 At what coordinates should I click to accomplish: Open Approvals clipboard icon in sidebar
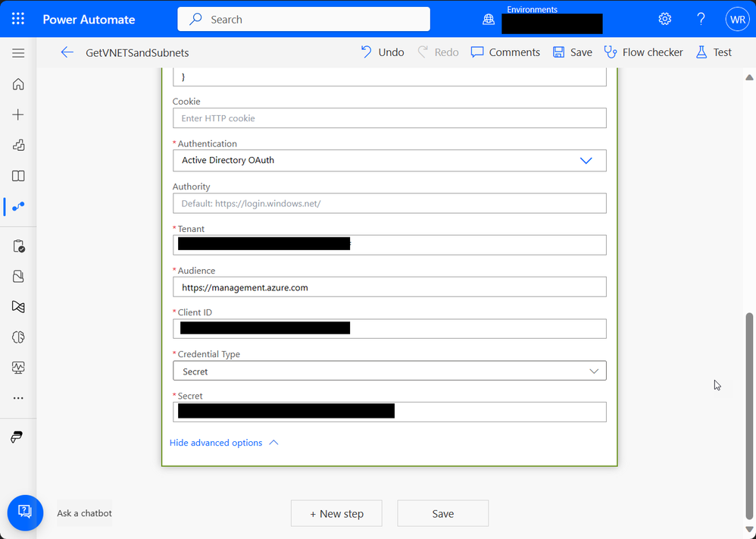(x=18, y=246)
